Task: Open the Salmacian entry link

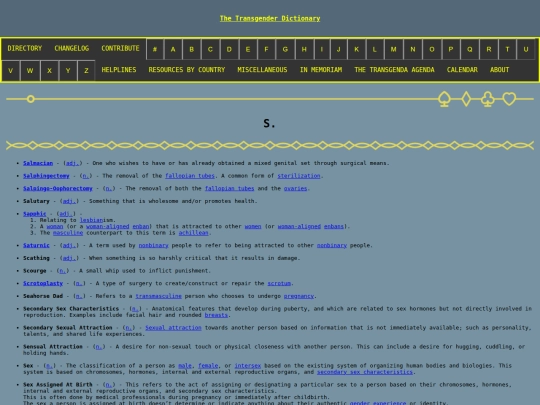Action: click(38, 163)
